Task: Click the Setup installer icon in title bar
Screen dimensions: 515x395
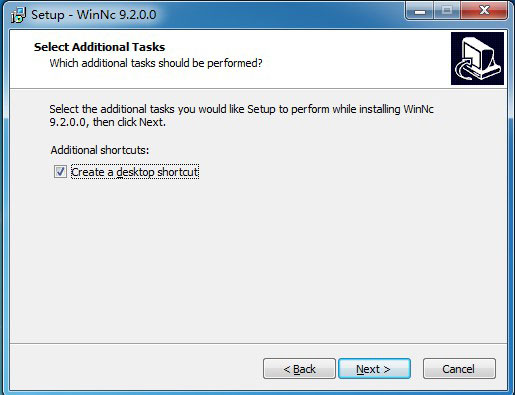Action: coord(18,15)
